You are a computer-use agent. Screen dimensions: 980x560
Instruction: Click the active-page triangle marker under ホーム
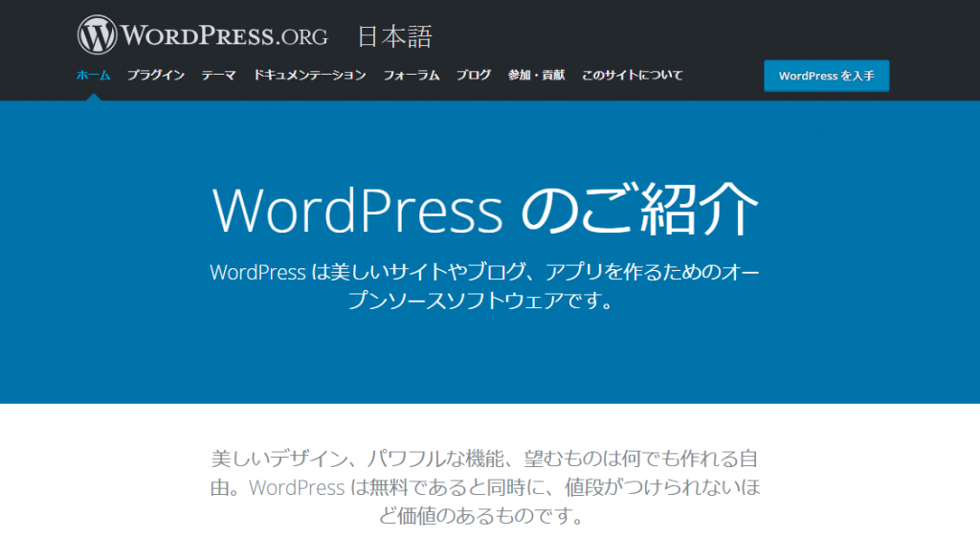point(93,97)
